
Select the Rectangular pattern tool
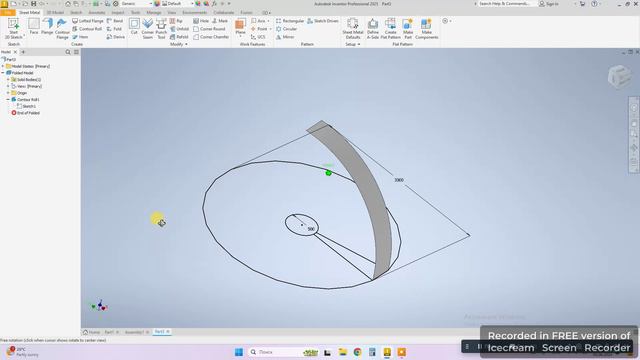pyautogui.click(x=290, y=21)
